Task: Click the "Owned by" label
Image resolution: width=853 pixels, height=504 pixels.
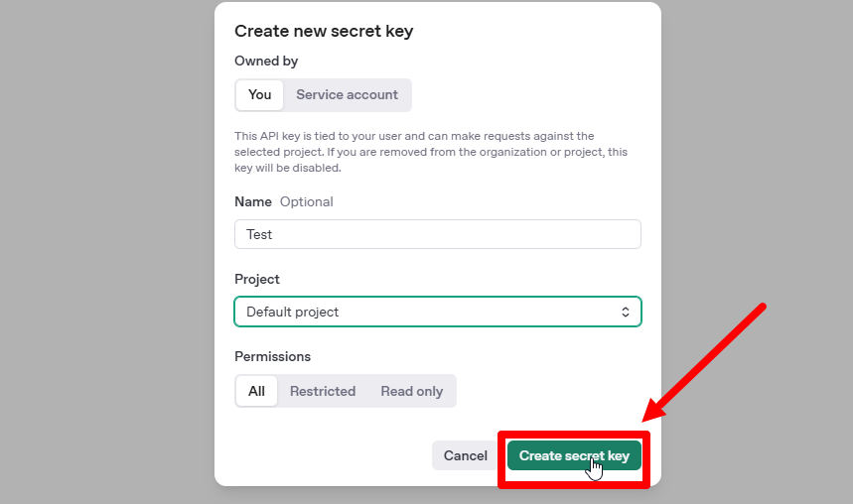Action: (266, 62)
